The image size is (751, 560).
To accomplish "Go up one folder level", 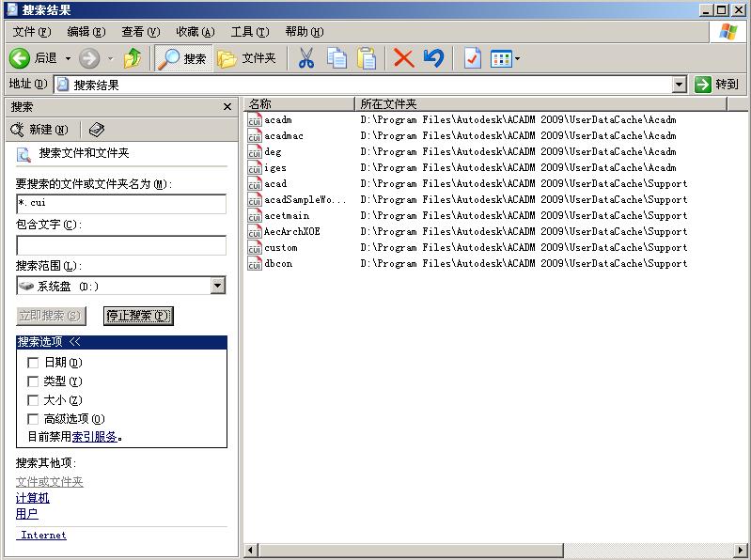I will [133, 58].
